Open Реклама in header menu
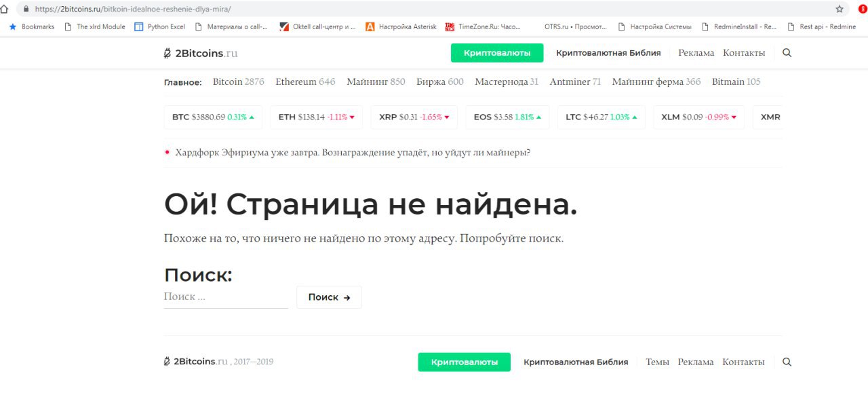The height and width of the screenshot is (395, 868). 696,53
